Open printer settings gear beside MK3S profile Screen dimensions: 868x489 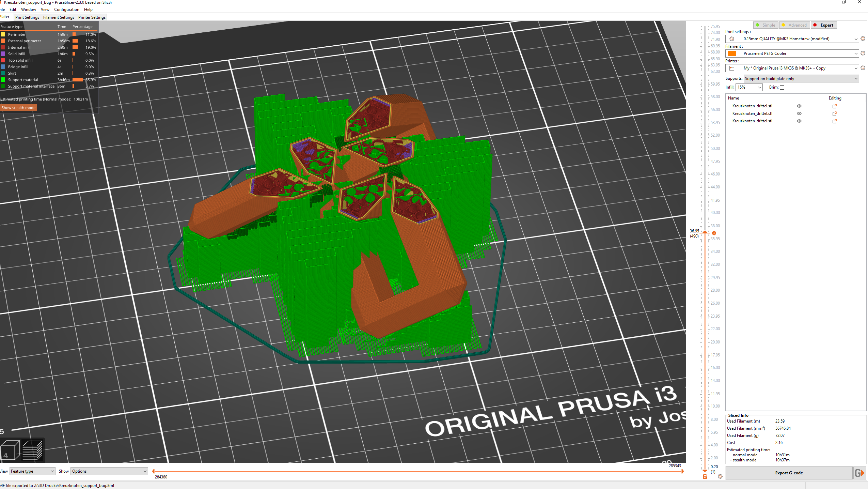(x=863, y=68)
